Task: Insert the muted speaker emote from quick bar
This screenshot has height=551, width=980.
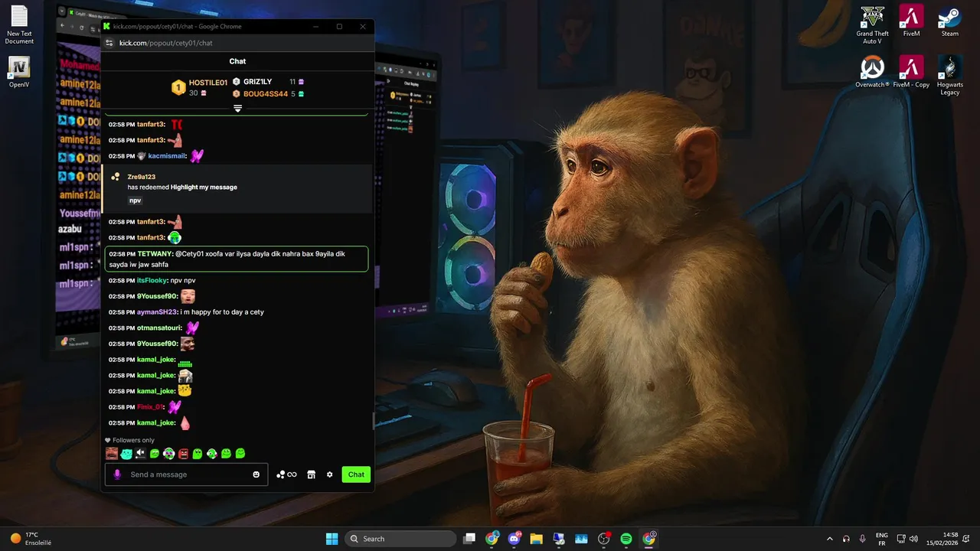Action: (140, 454)
